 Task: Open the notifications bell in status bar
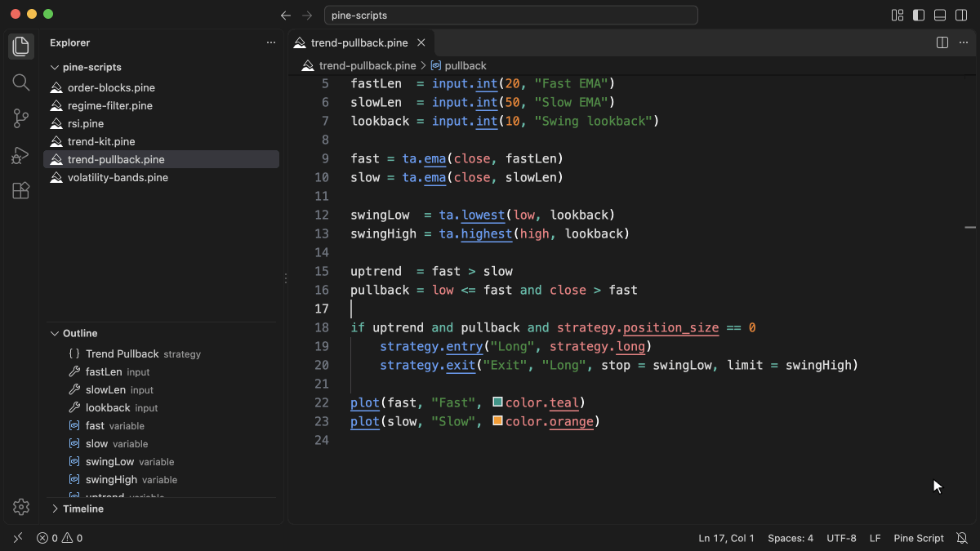962,538
